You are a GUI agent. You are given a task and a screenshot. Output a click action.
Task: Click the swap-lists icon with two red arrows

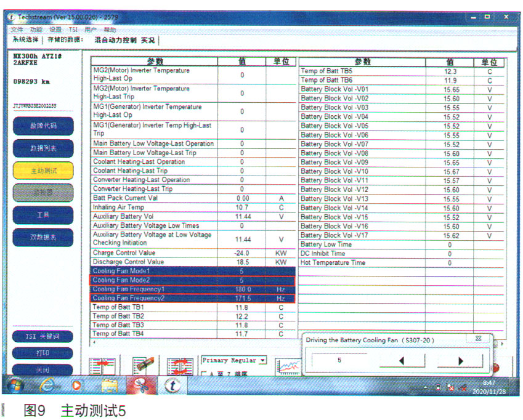180,366
